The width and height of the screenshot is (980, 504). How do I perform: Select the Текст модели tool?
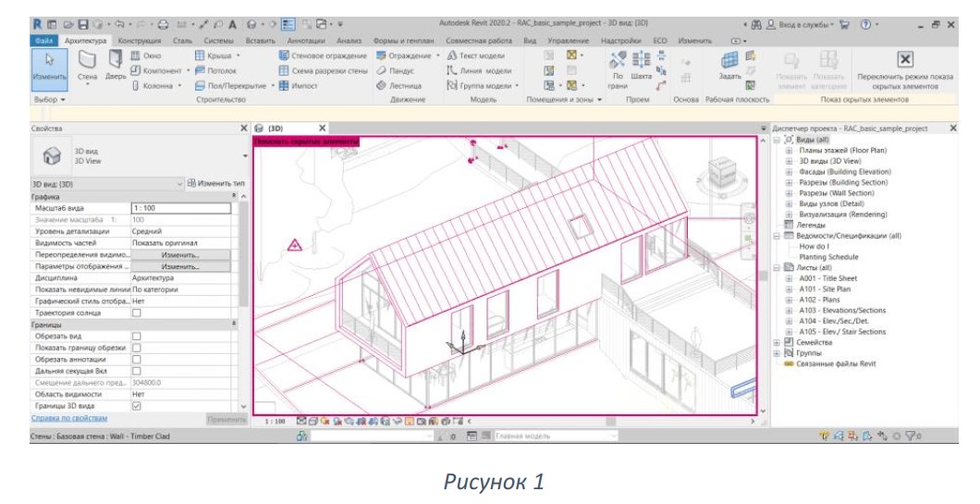(476, 55)
